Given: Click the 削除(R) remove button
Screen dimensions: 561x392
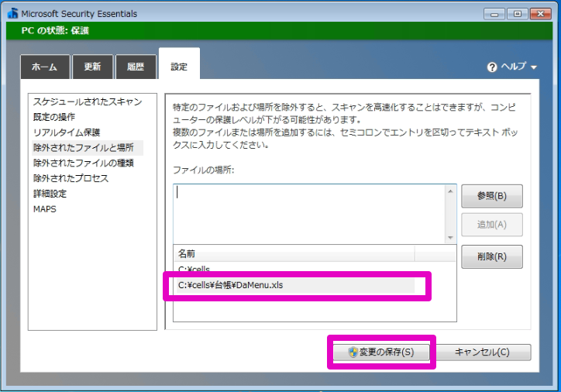Looking at the screenshot, I should coord(492,256).
